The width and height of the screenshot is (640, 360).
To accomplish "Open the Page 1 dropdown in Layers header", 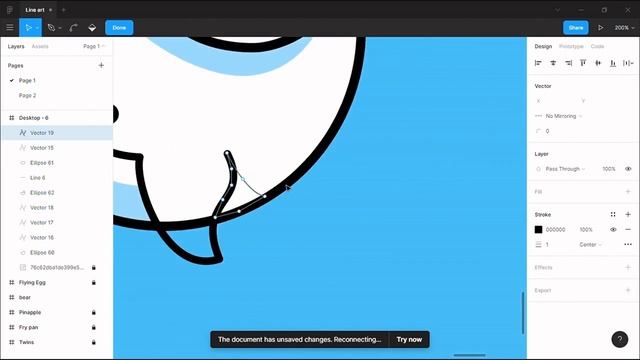I will pyautogui.click(x=94, y=46).
